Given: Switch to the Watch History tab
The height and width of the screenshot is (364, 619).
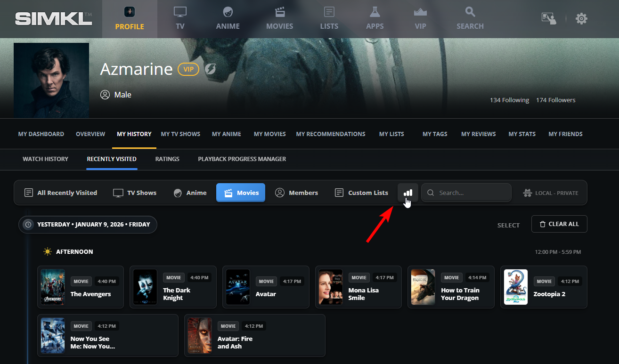Looking at the screenshot, I should click(45, 159).
